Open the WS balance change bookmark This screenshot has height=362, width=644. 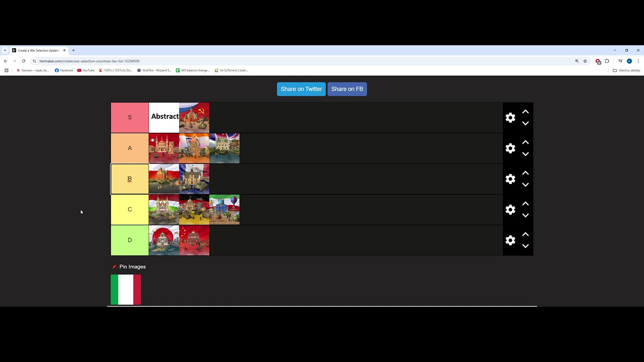click(x=193, y=70)
